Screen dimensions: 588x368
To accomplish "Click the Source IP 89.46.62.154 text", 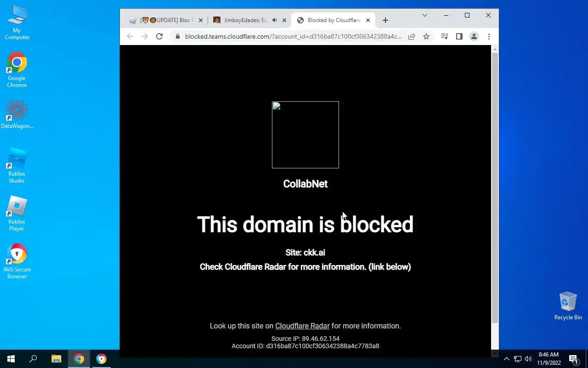I will click(x=305, y=339).
